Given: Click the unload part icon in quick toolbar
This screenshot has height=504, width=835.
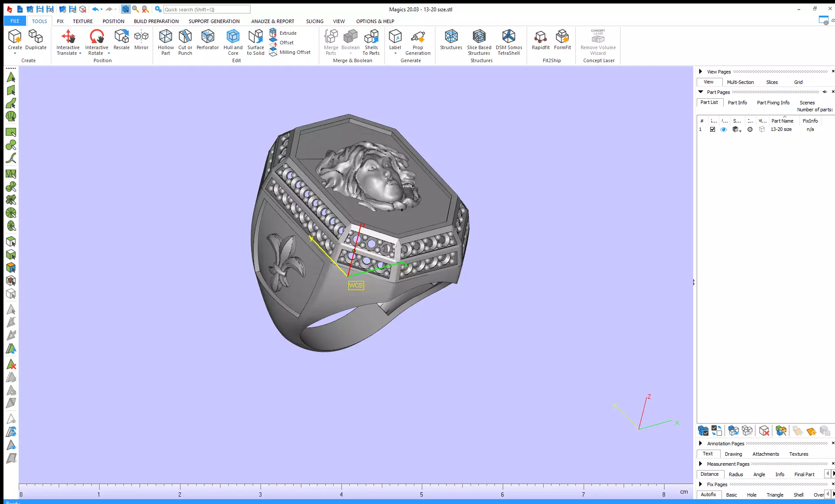Looking at the screenshot, I should coord(83,9).
